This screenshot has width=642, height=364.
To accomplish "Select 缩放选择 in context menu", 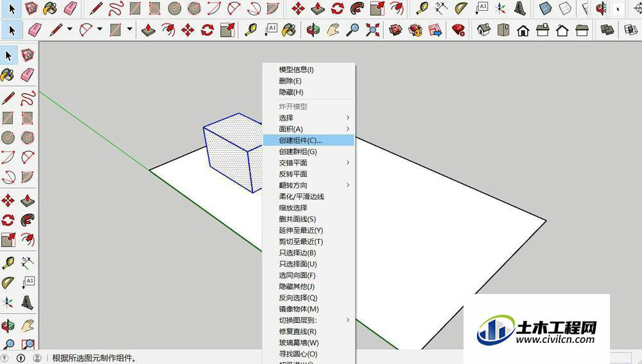I will click(308, 207).
